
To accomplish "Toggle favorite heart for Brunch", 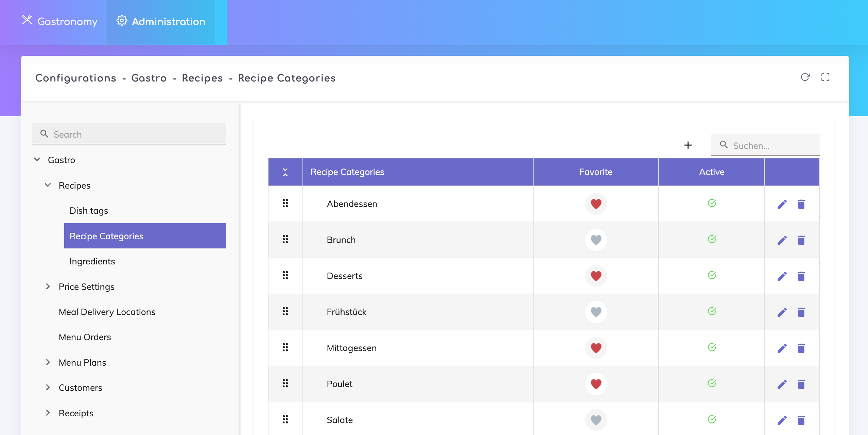I will tap(596, 240).
